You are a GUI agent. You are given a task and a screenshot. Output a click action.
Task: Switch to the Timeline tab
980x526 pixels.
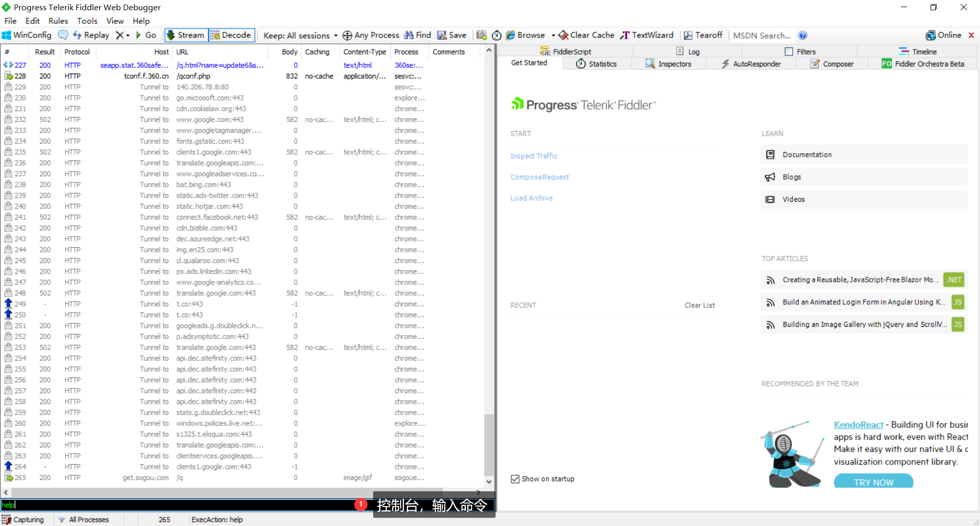tap(918, 52)
